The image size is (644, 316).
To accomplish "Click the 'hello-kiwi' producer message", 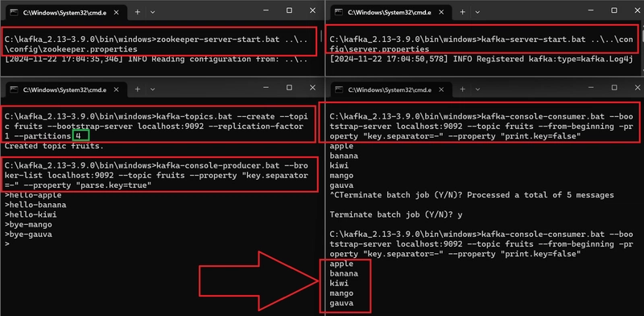I will (x=31, y=214).
